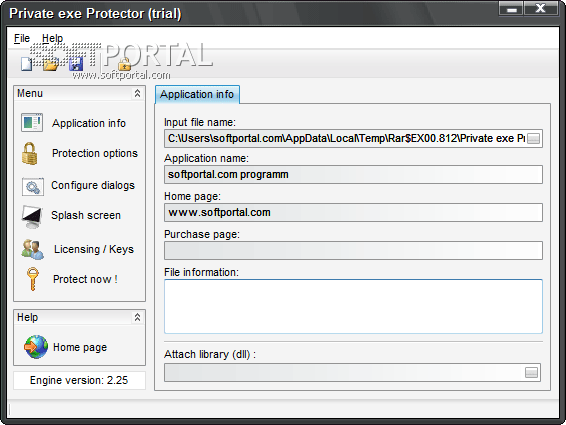The width and height of the screenshot is (566, 425).
Task: Click the Home page URL field
Action: [353, 213]
